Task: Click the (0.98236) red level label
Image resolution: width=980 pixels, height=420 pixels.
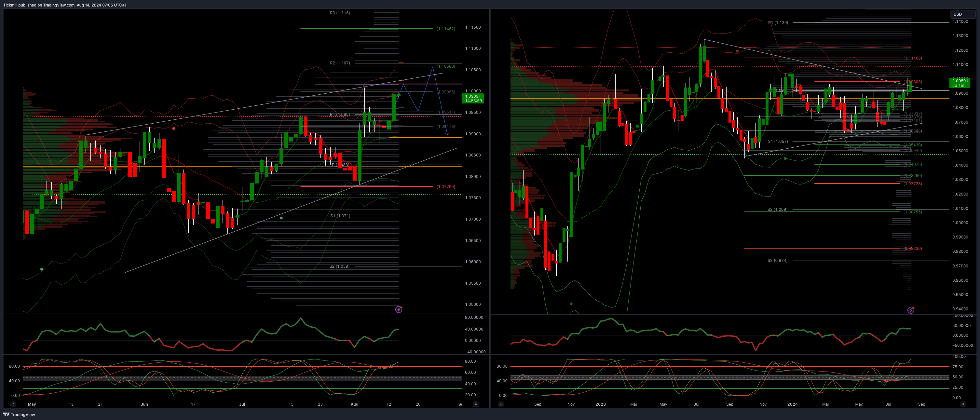Action: coord(913,249)
